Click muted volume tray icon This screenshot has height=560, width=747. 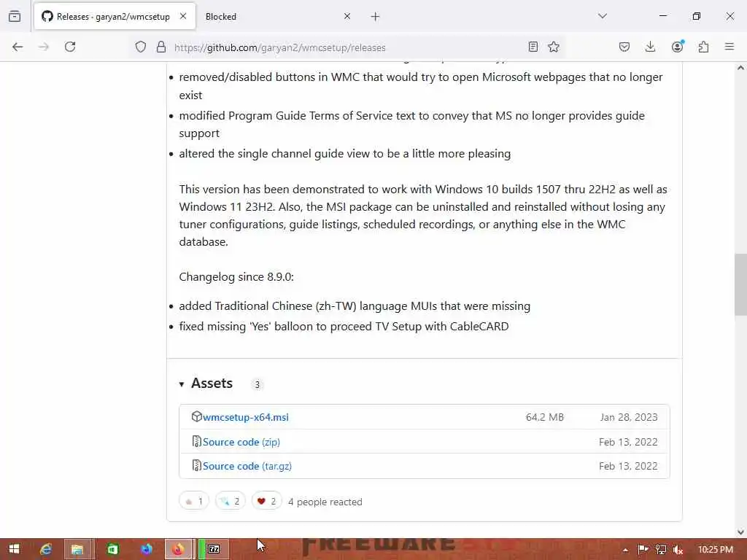point(678,550)
